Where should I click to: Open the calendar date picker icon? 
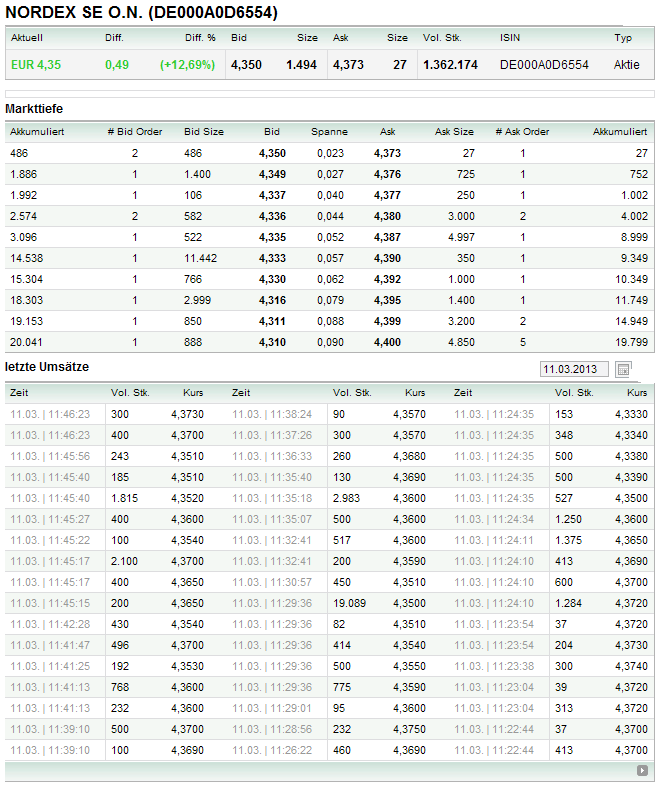(x=624, y=369)
